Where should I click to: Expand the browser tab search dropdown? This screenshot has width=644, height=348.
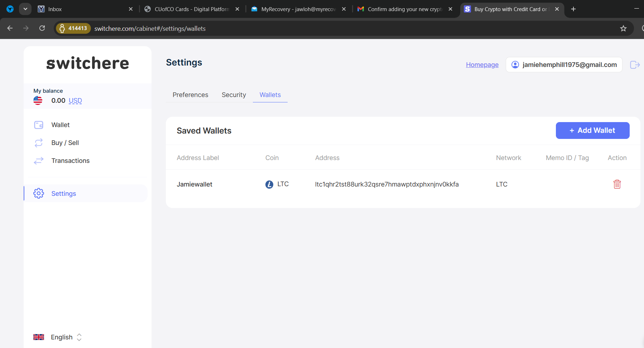pyautogui.click(x=25, y=9)
